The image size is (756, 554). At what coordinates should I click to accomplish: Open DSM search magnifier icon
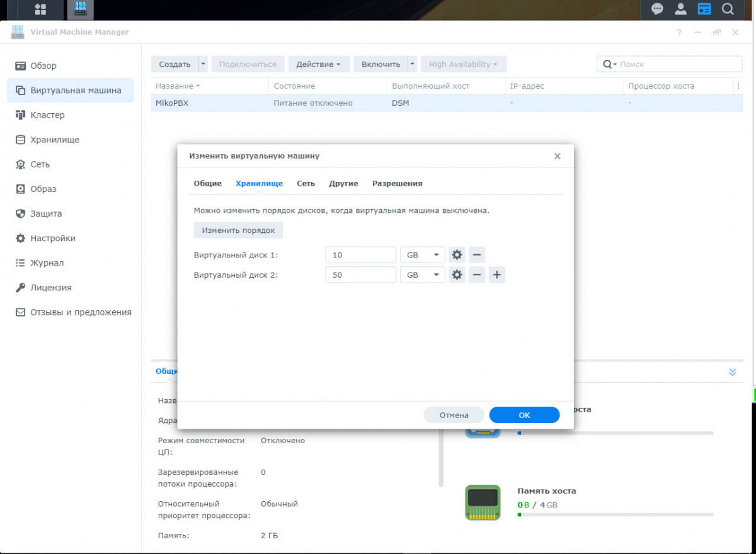click(x=728, y=9)
